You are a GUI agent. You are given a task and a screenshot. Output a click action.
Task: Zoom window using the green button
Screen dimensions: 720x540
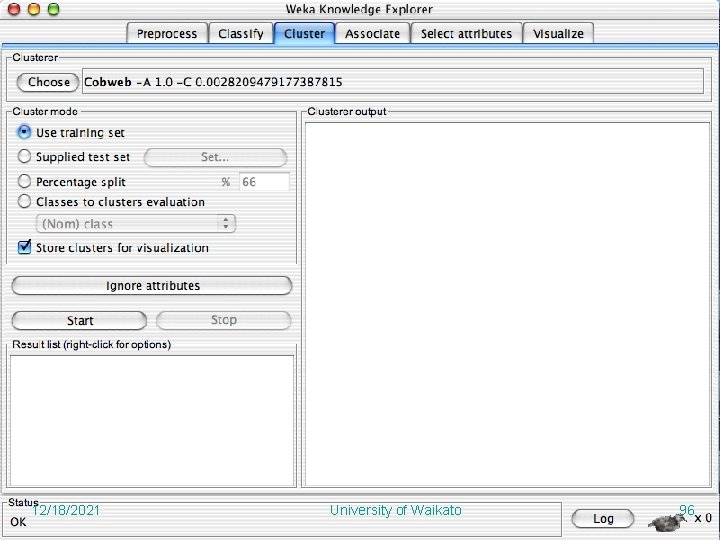(x=54, y=9)
